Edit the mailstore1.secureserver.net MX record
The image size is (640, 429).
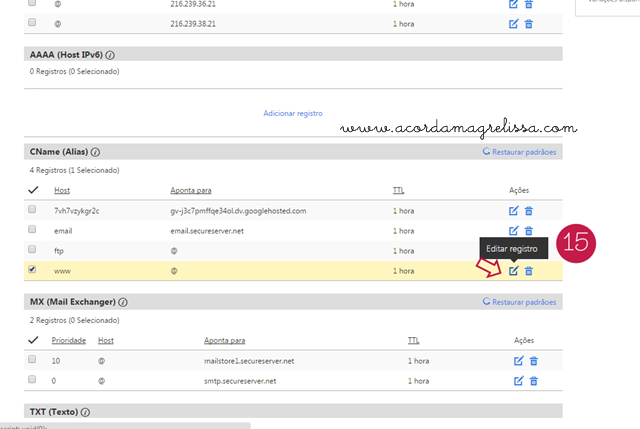pos(518,361)
